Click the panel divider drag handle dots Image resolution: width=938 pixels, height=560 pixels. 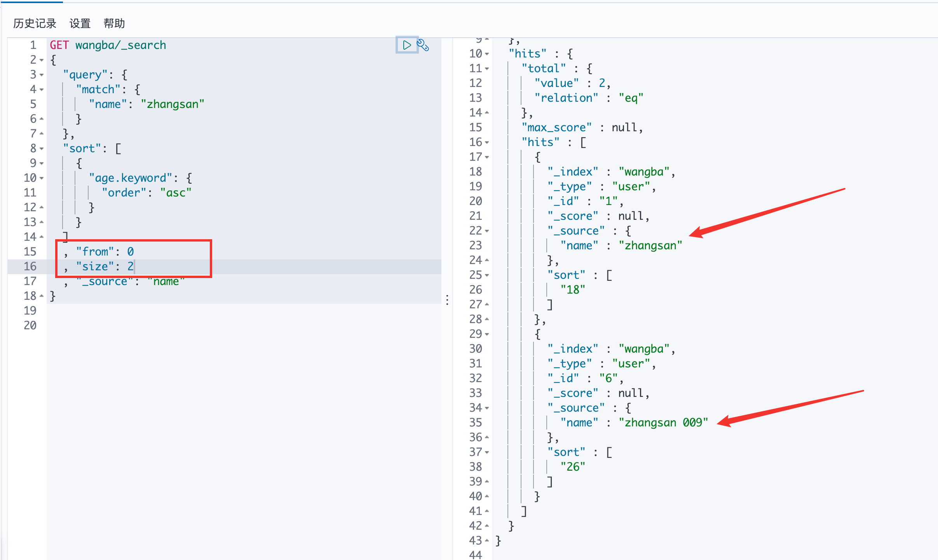pos(447,300)
